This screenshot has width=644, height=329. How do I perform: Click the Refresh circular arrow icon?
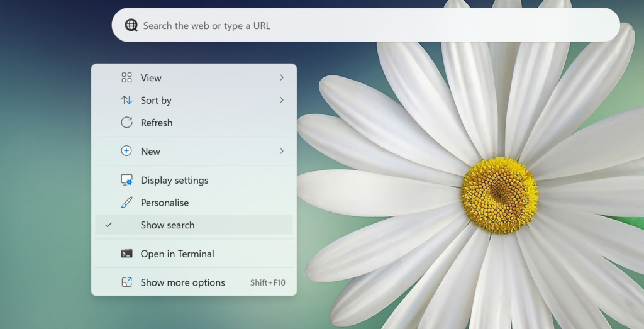(126, 123)
